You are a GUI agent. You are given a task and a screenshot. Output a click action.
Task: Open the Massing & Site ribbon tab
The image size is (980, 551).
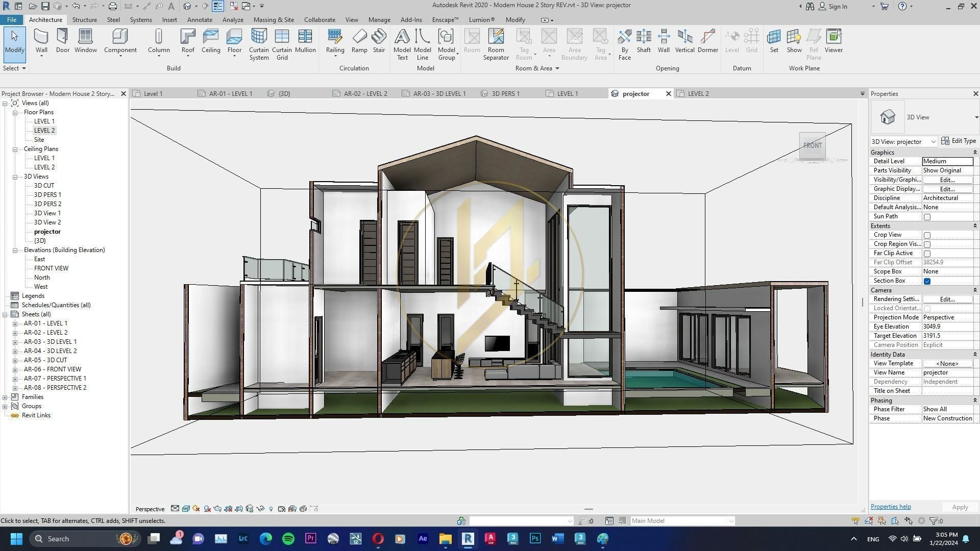click(x=274, y=20)
